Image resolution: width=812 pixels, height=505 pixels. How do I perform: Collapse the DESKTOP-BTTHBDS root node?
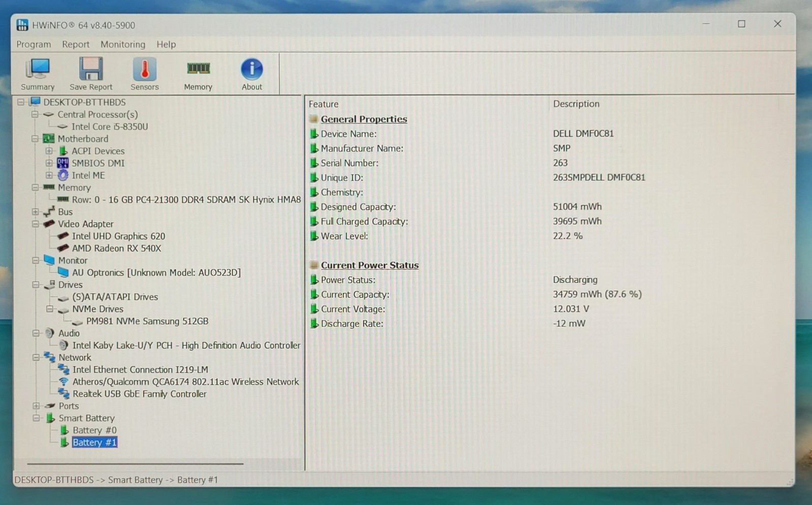[21, 102]
